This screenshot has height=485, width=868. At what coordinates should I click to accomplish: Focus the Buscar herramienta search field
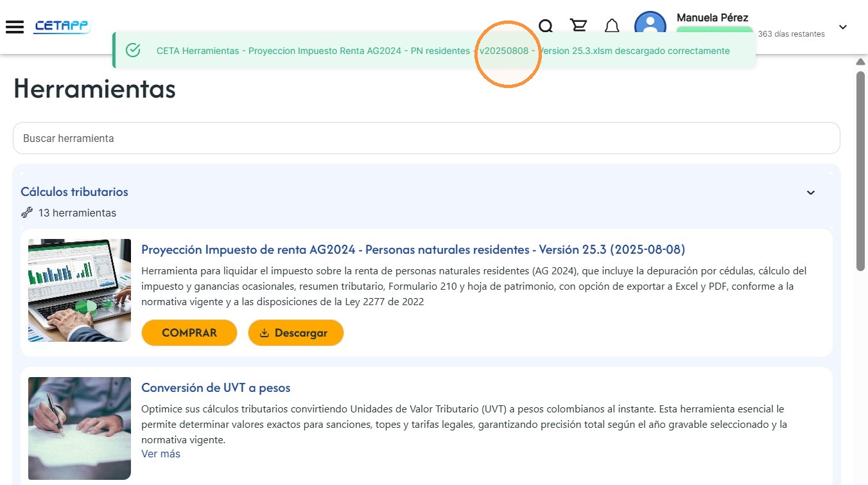click(426, 138)
